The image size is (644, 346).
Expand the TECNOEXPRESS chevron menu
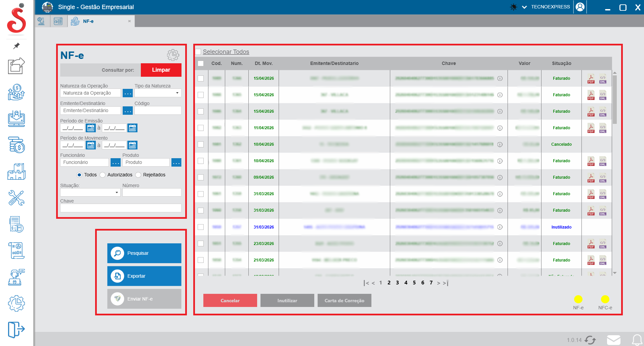(524, 7)
